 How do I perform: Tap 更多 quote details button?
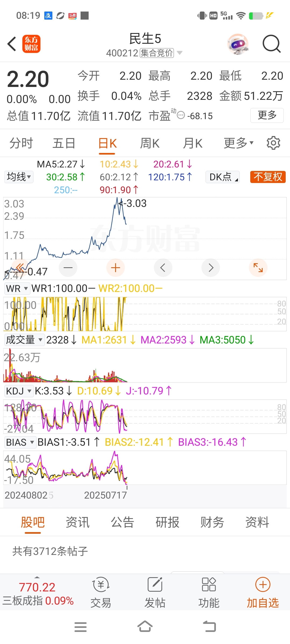point(267,115)
